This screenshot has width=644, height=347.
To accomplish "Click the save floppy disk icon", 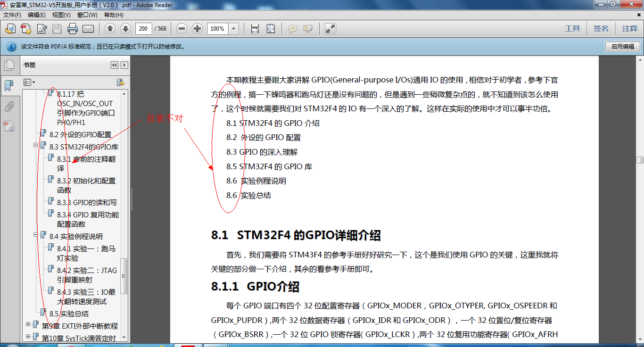I will point(57,29).
